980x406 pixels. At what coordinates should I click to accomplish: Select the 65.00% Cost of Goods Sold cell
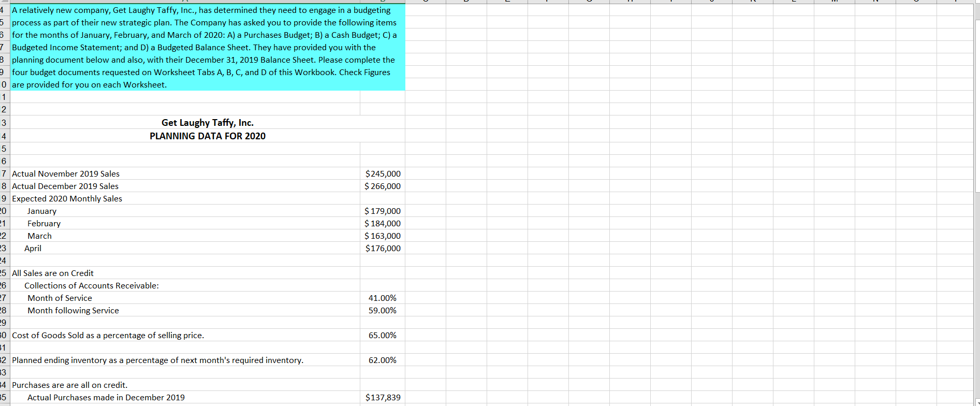383,335
